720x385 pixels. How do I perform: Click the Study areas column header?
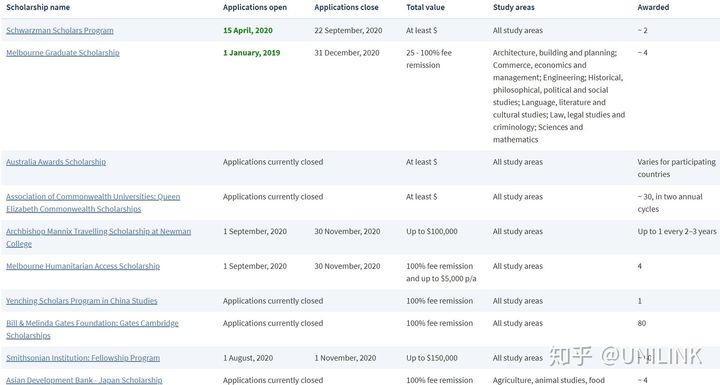514,7
